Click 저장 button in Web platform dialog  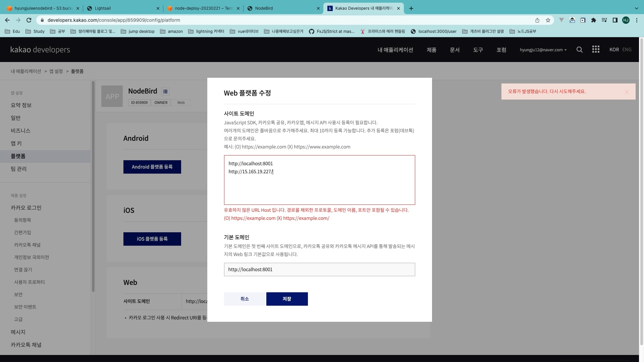pos(287,299)
